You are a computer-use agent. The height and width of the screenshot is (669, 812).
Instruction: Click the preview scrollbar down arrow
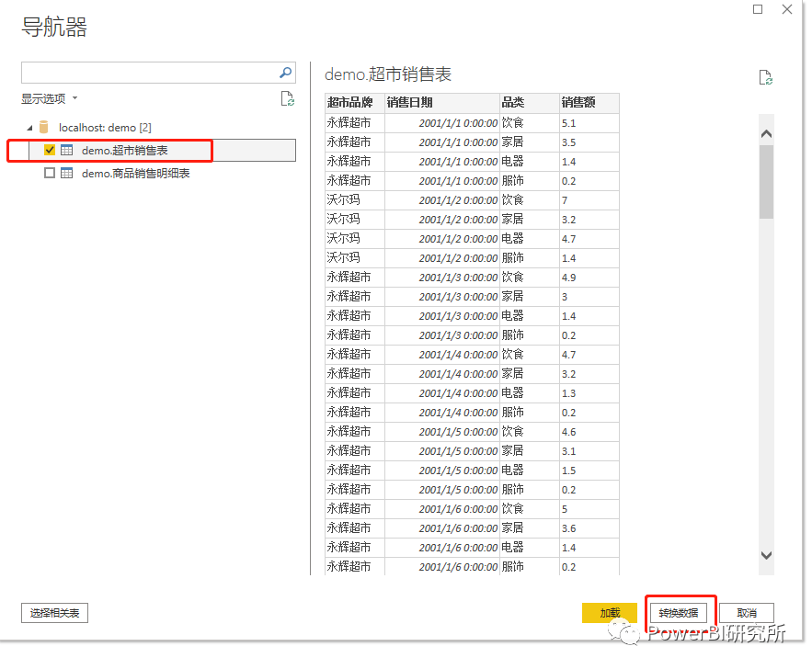click(x=766, y=555)
